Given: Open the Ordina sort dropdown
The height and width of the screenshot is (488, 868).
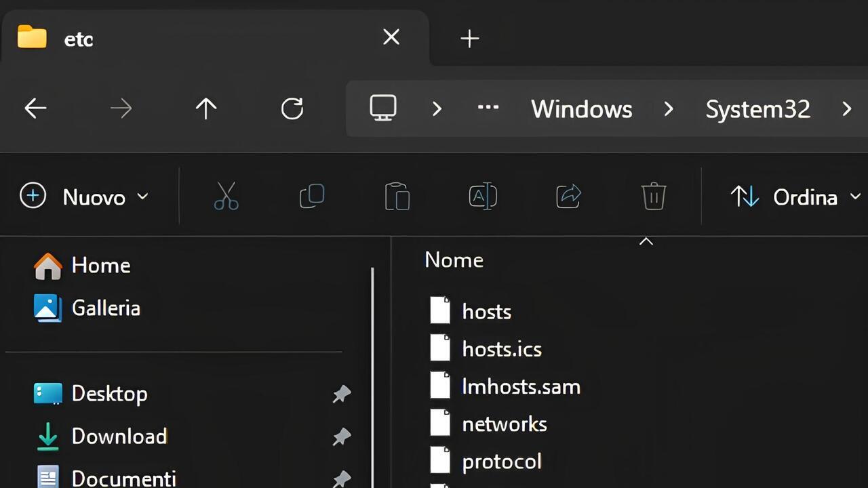Looking at the screenshot, I should click(x=795, y=197).
